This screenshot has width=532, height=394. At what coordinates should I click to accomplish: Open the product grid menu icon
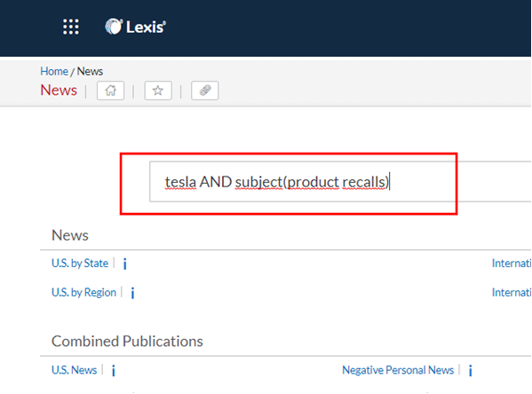(71, 27)
